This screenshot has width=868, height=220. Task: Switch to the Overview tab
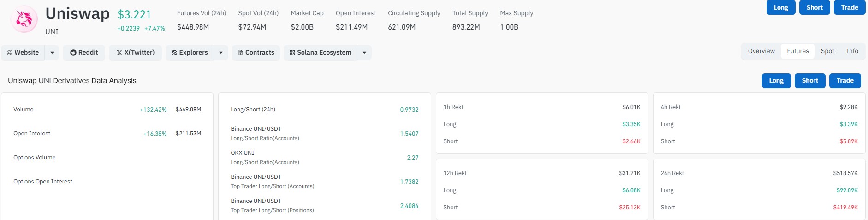tap(761, 51)
